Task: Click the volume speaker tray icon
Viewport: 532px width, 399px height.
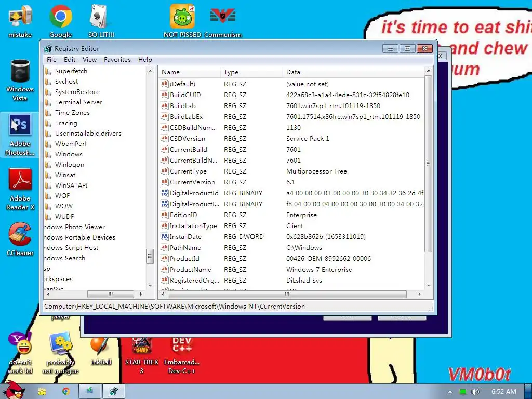Action: click(475, 392)
